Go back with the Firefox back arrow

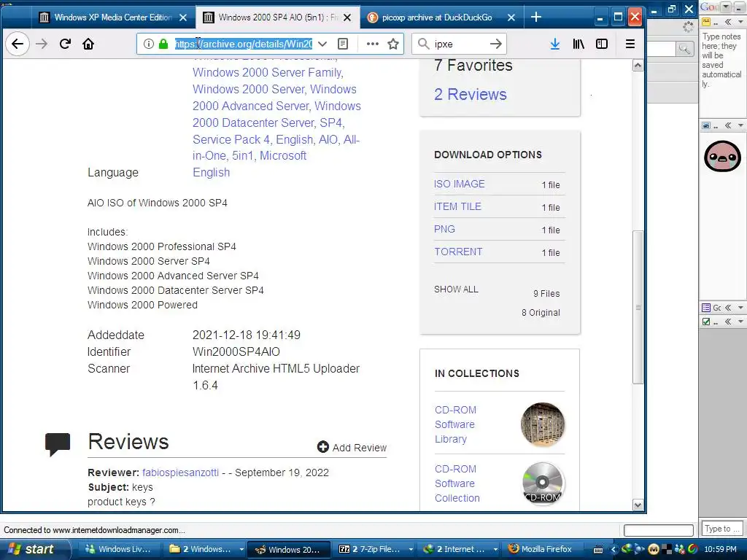point(18,44)
